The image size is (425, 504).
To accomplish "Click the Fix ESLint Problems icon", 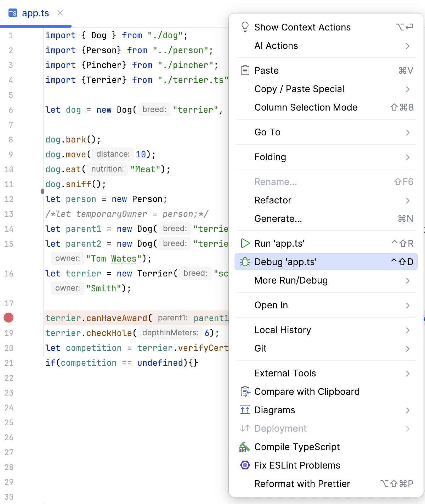I will (x=245, y=465).
